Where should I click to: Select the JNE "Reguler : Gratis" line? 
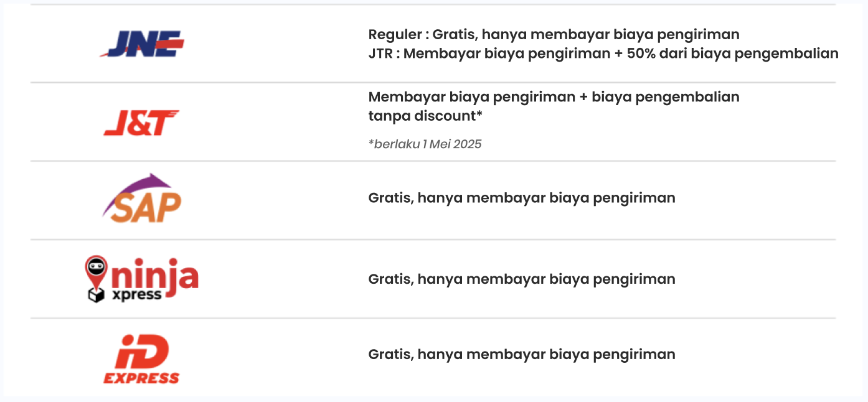[554, 34]
